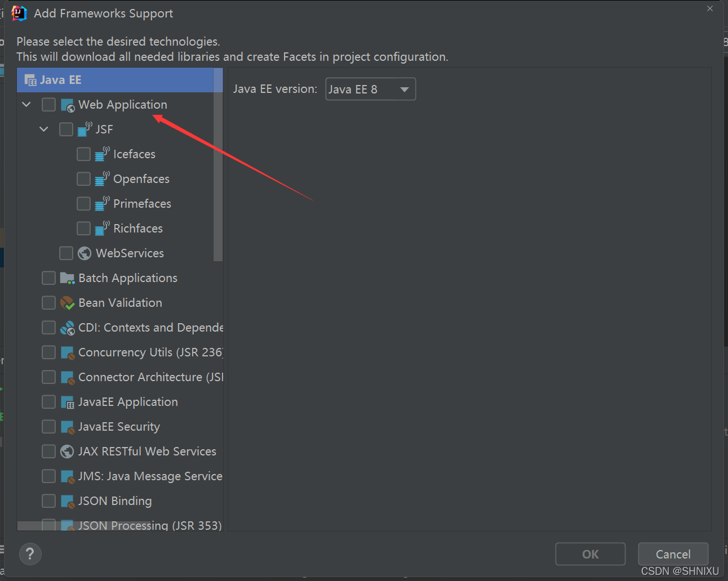Click the Java EE header icon

pos(30,81)
